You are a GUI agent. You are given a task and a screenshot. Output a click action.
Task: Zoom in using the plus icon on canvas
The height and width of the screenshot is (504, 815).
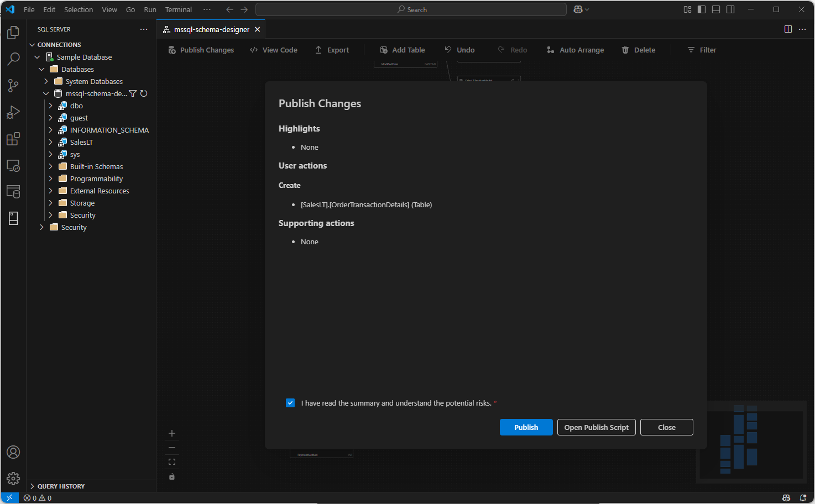point(171,433)
